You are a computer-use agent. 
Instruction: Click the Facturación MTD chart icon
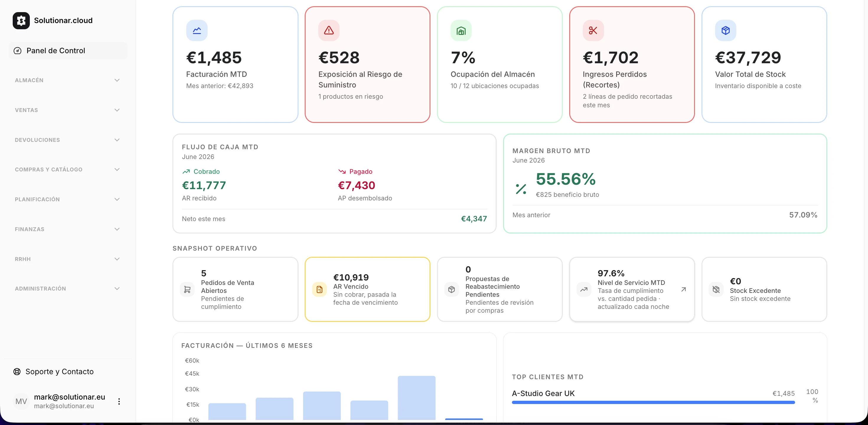[x=197, y=30]
